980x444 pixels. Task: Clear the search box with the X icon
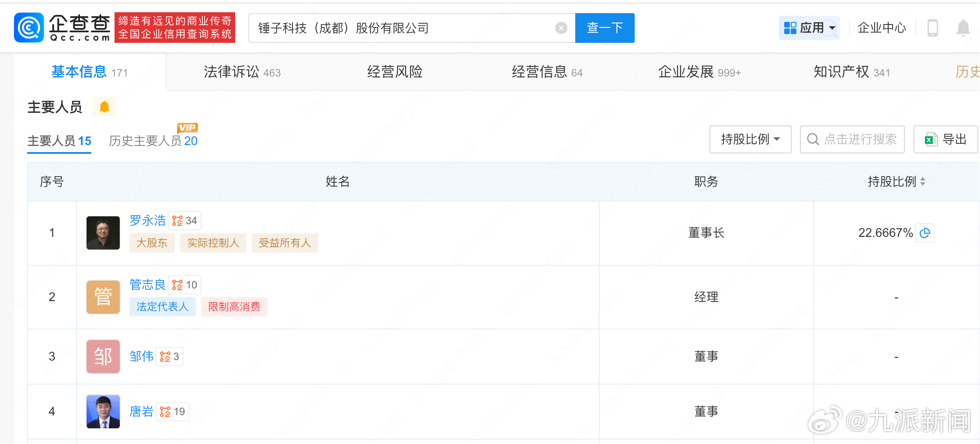pos(561,28)
